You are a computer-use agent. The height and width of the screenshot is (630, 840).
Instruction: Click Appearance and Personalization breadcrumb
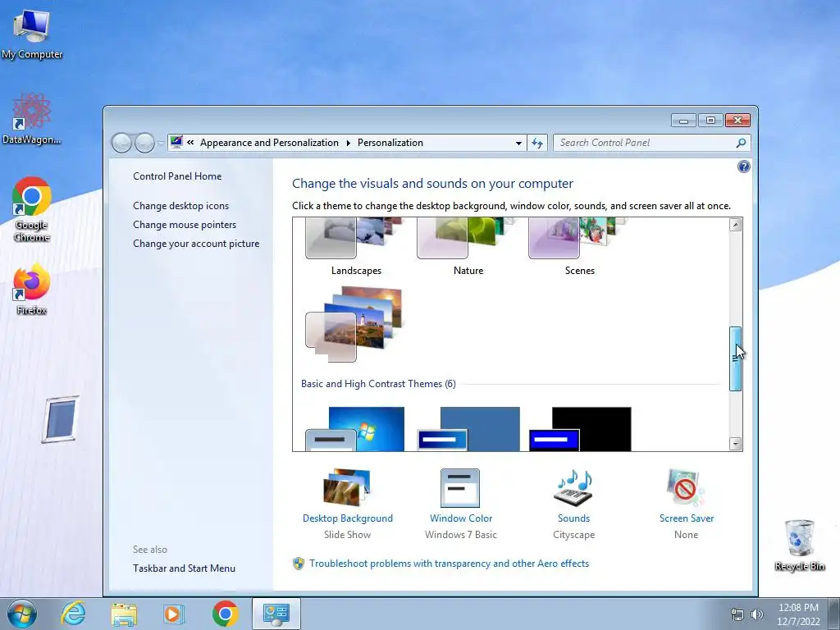pyautogui.click(x=269, y=143)
